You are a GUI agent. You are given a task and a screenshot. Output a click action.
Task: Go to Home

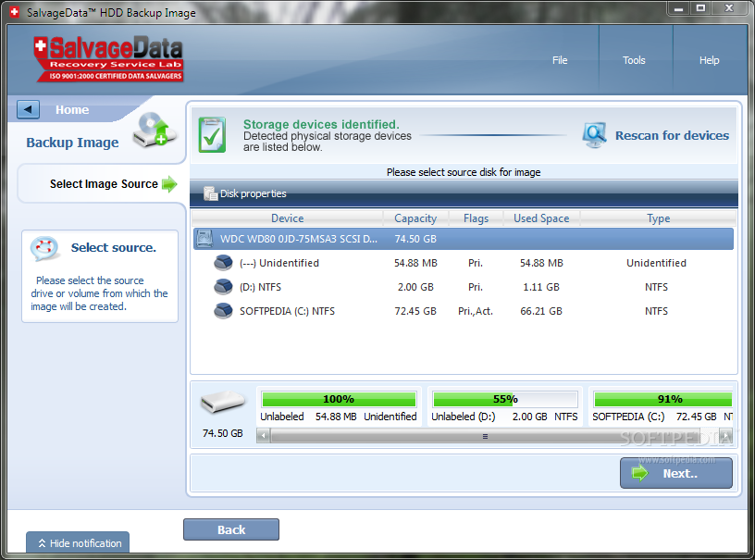(72, 110)
